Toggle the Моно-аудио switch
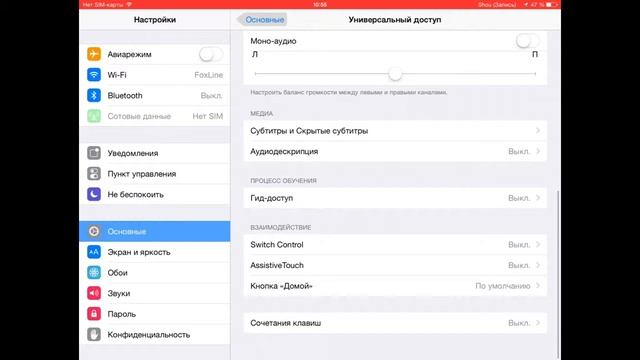The image size is (640, 360). point(527,41)
